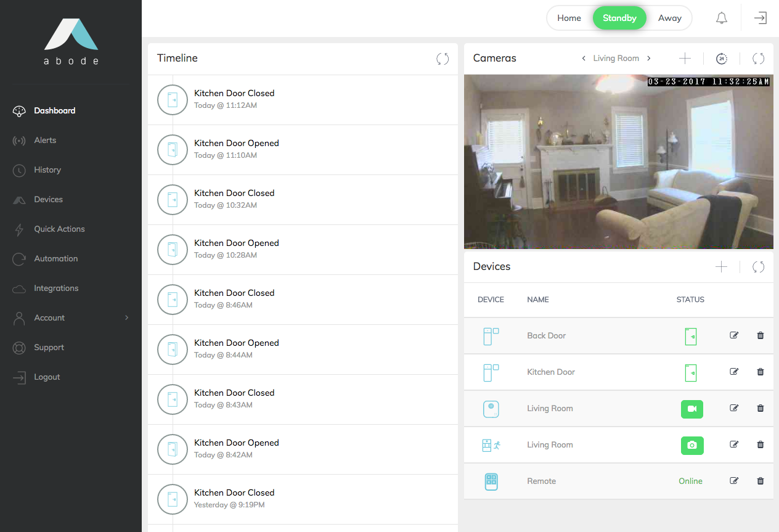
Task: Set system mode to Away
Action: [670, 18]
